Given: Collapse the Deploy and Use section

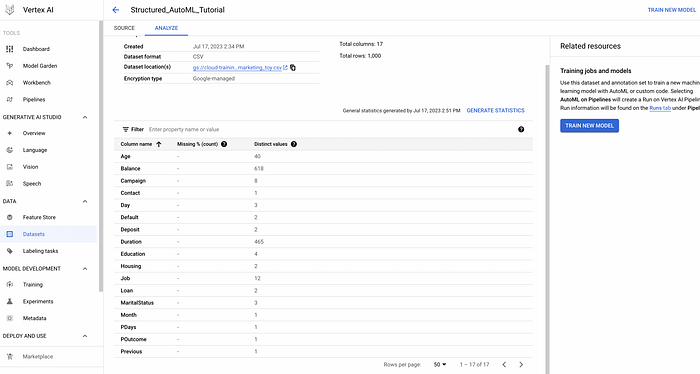Looking at the screenshot, I should coord(85,336).
